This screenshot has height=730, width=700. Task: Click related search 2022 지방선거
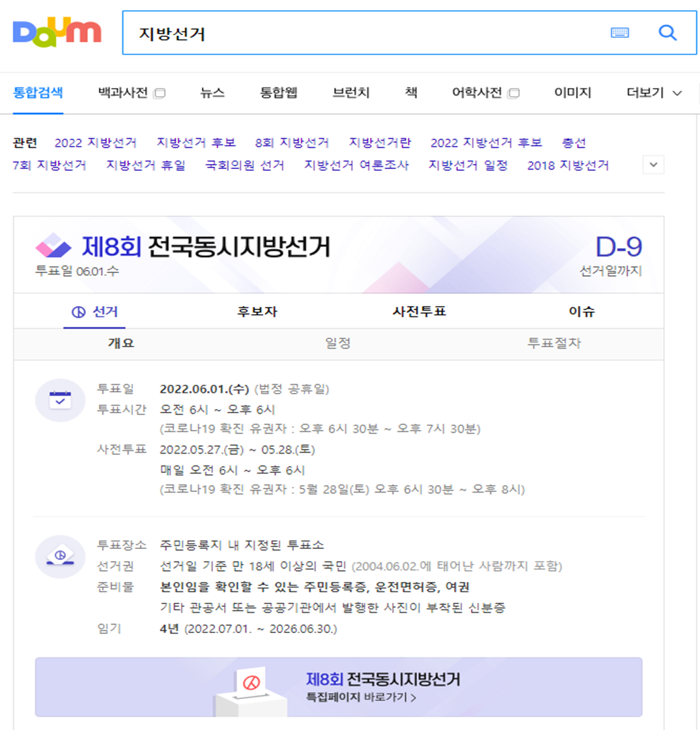tap(95, 143)
